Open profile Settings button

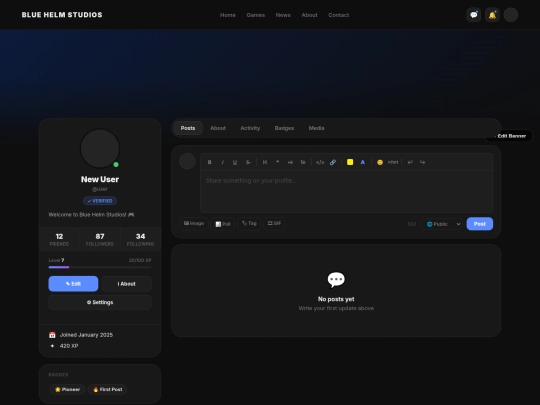tap(100, 302)
